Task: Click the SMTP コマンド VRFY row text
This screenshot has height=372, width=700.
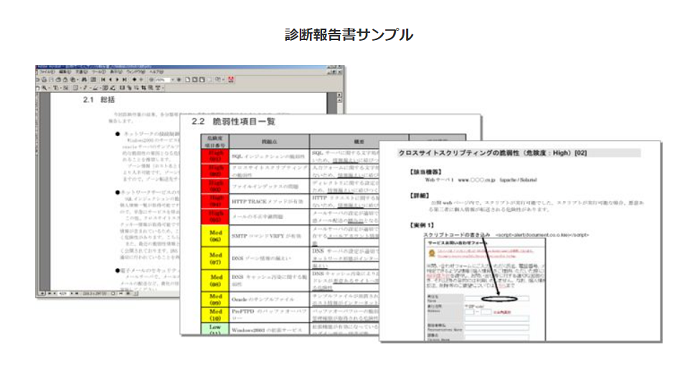Action: click(x=266, y=236)
